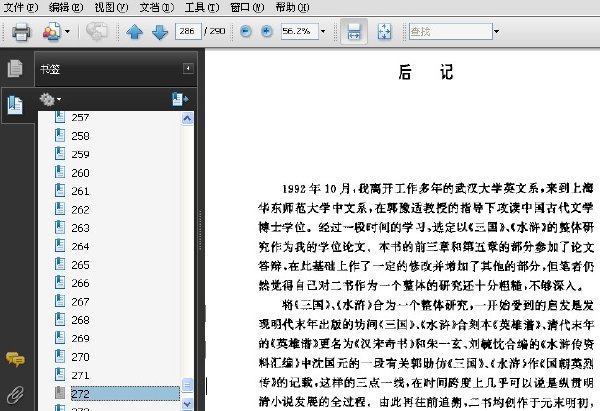600x411 pixels.
Task: Open the 工具 menu
Action: [202, 7]
